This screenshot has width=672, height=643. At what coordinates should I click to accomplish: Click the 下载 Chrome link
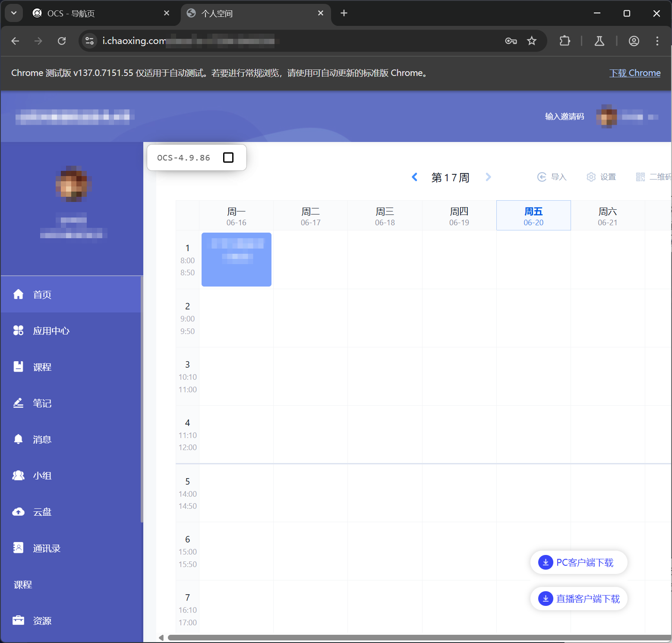pyautogui.click(x=635, y=73)
